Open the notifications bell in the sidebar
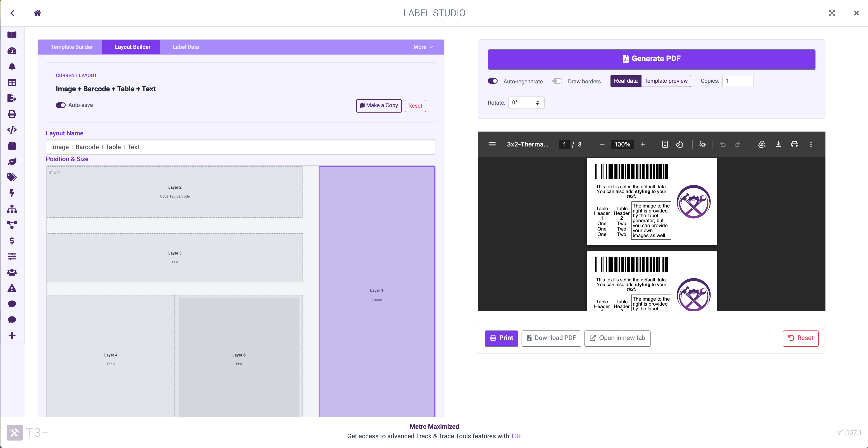 (12, 67)
